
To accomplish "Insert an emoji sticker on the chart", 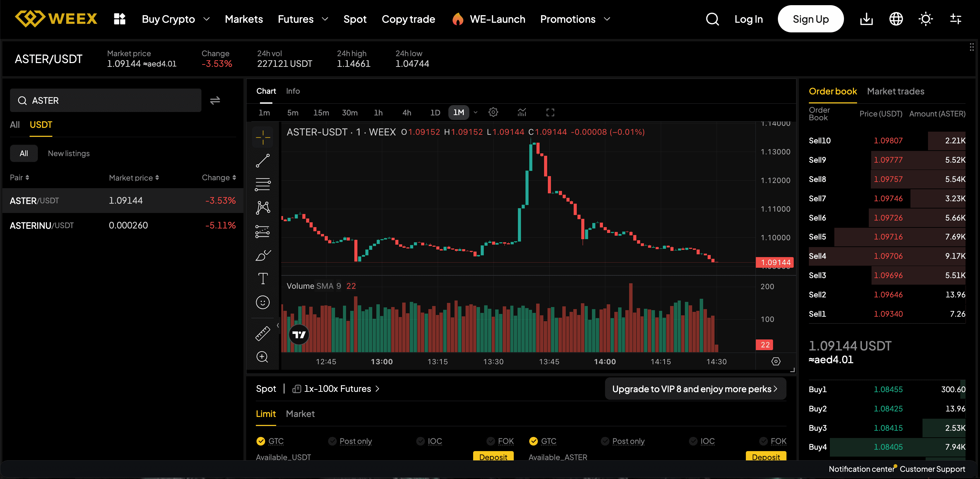I will [262, 302].
